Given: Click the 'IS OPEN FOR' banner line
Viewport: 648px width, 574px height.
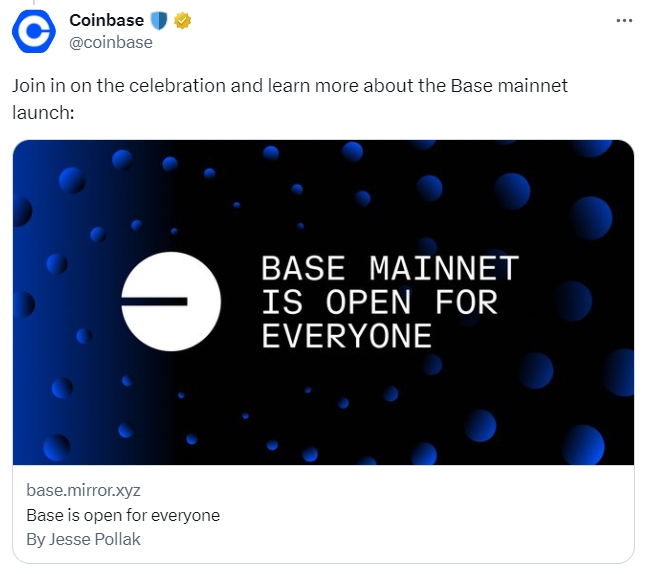Looking at the screenshot, I should tap(380, 302).
